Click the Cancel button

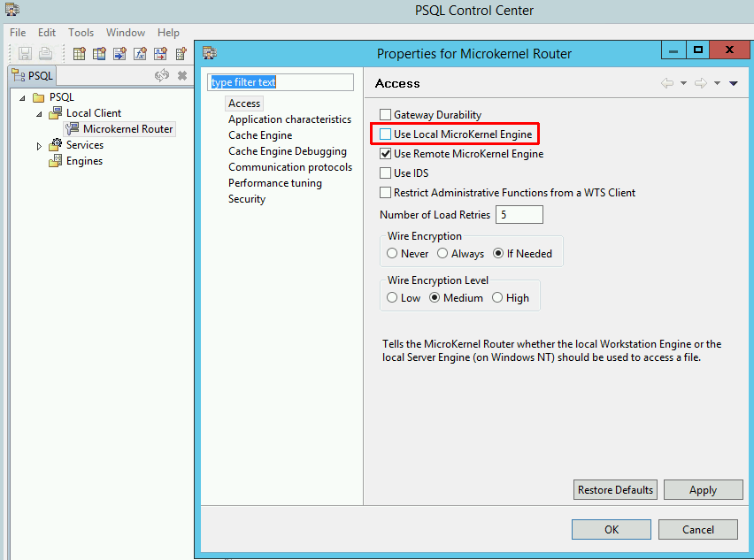(x=697, y=529)
